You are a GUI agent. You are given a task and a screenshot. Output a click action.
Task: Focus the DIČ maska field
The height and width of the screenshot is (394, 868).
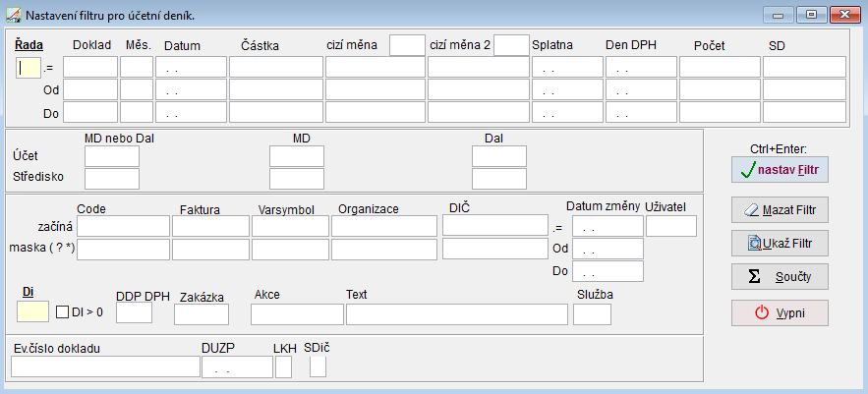tap(494, 249)
